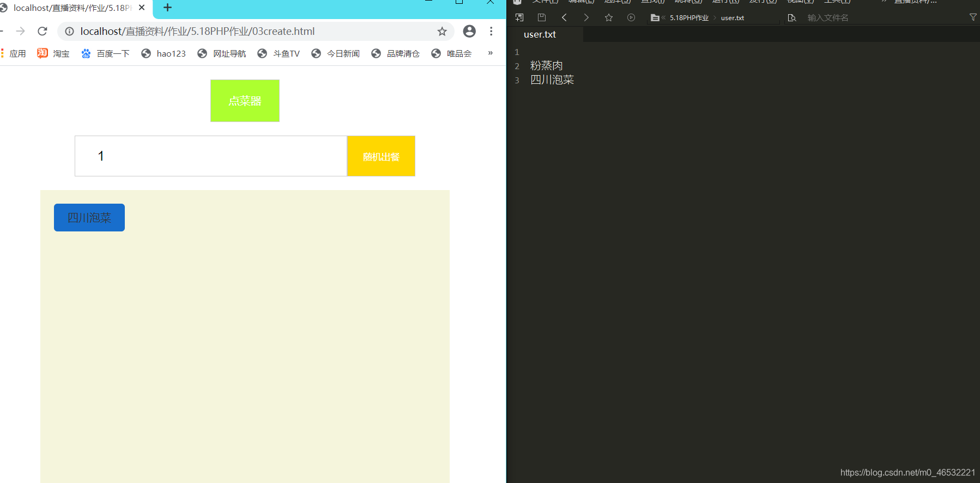Open the Chrome three-dot menu
The height and width of the screenshot is (483, 980).
pos(491,31)
